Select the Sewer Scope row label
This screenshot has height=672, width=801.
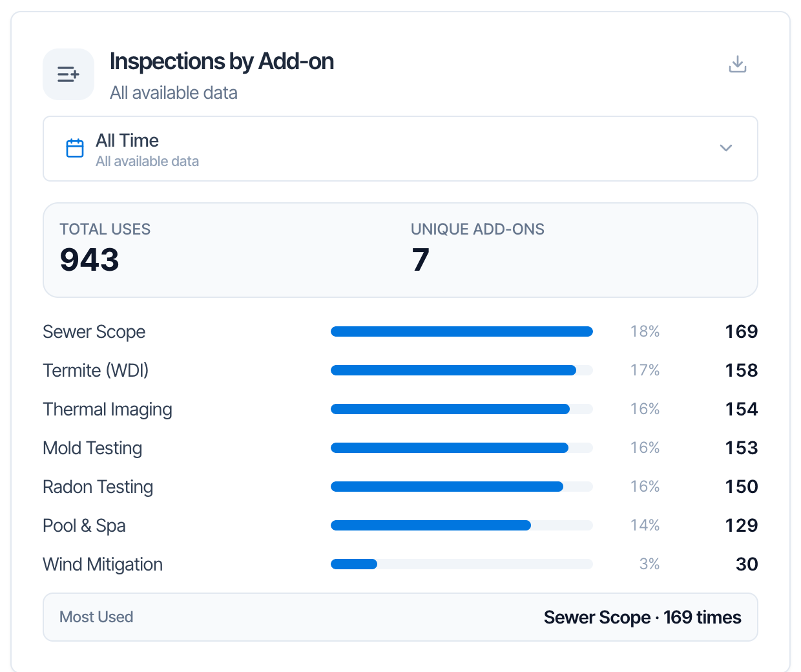coord(94,332)
